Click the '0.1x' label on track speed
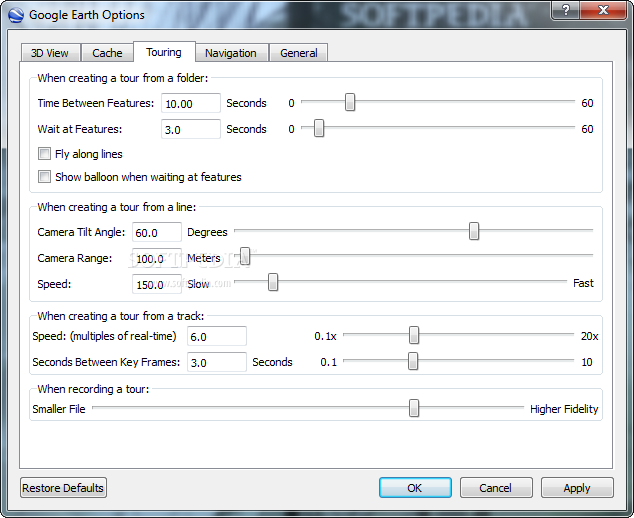The width and height of the screenshot is (634, 518). pyautogui.click(x=325, y=336)
